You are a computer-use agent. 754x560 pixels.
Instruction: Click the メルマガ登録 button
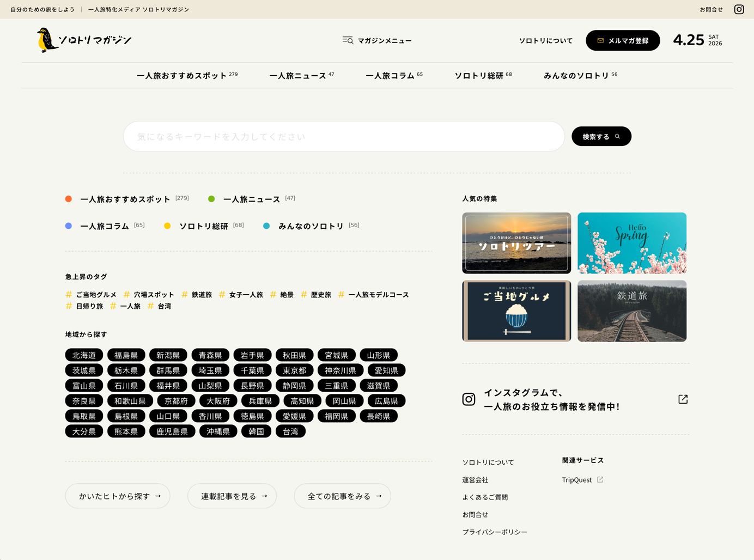click(x=622, y=40)
